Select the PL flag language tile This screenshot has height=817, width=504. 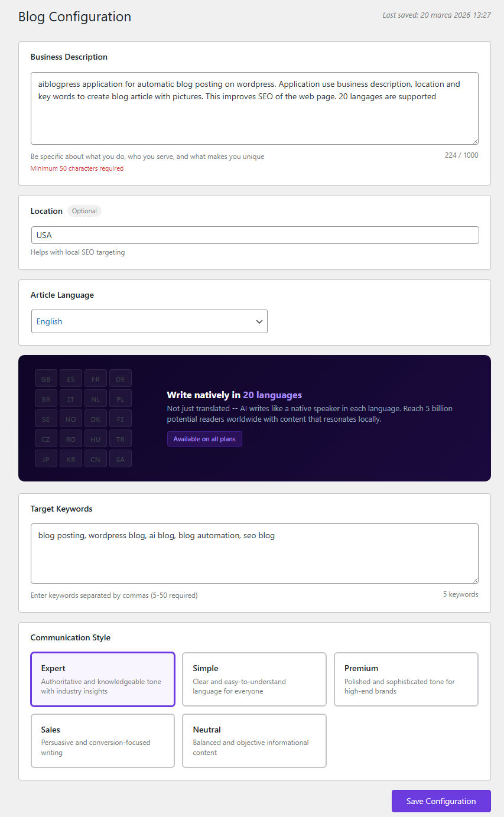(x=120, y=398)
